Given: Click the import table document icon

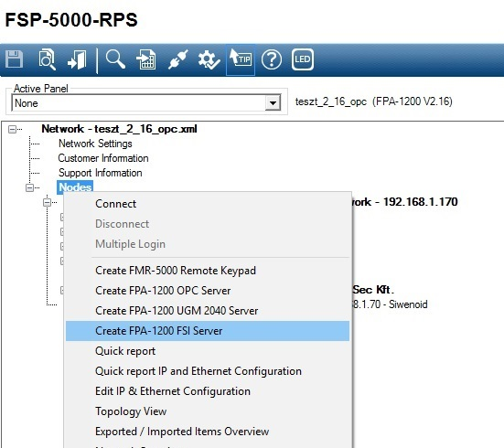Looking at the screenshot, I should [x=146, y=59].
